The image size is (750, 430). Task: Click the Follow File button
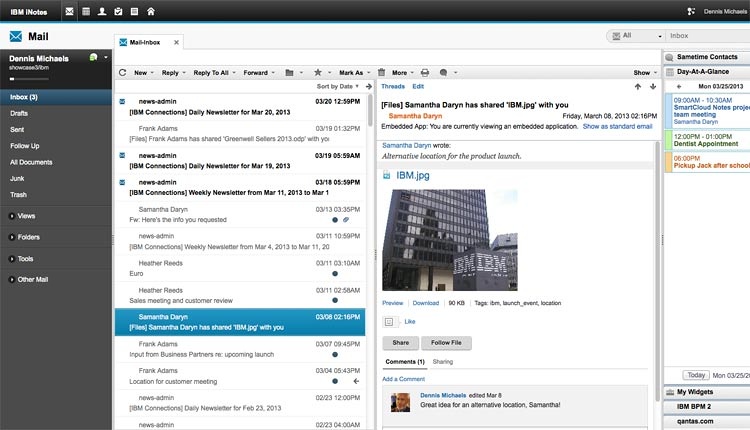click(446, 343)
